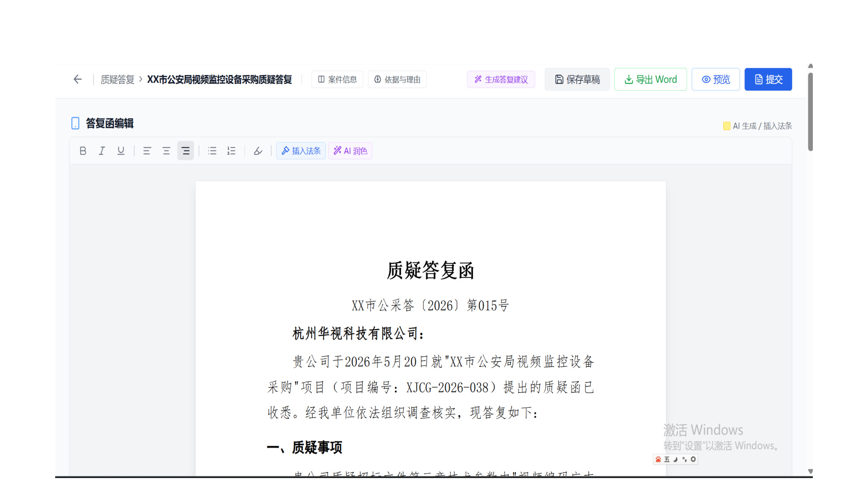Click the 质疑答复函 document title
Viewport: 868px width, 488px height.
430,271
